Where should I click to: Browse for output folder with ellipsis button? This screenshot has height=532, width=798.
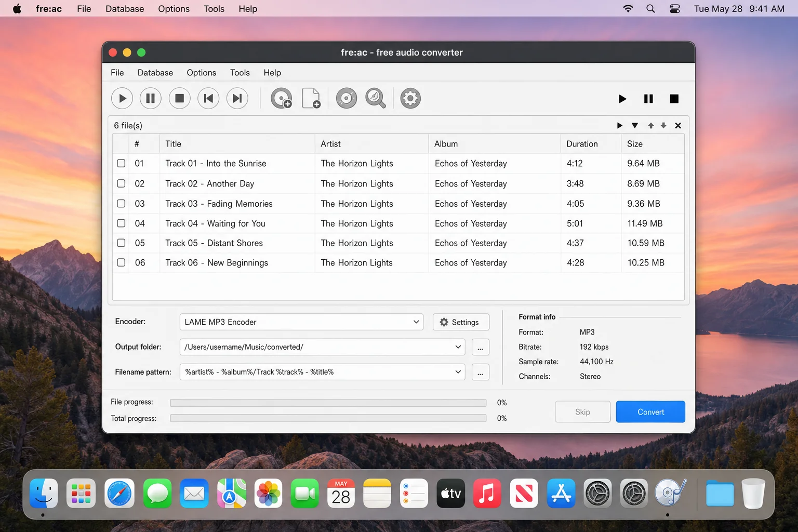[481, 347]
